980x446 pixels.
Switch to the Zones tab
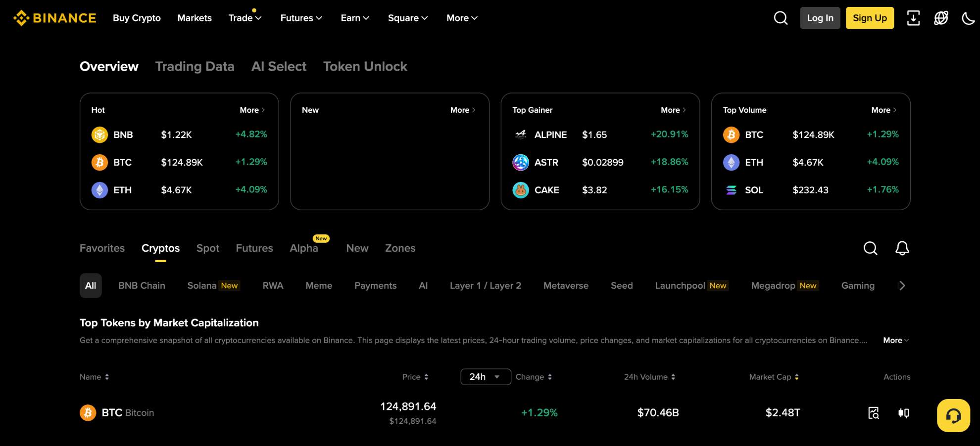coord(400,248)
